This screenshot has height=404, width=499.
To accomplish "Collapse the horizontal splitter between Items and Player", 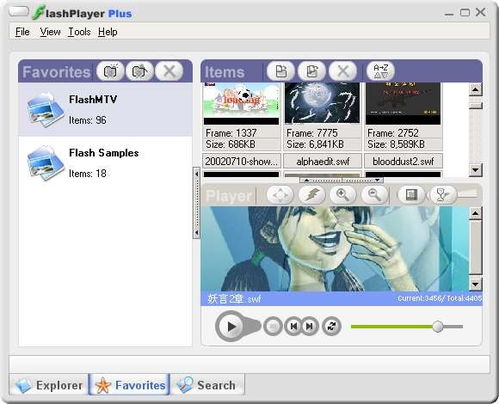I will 342,180.
